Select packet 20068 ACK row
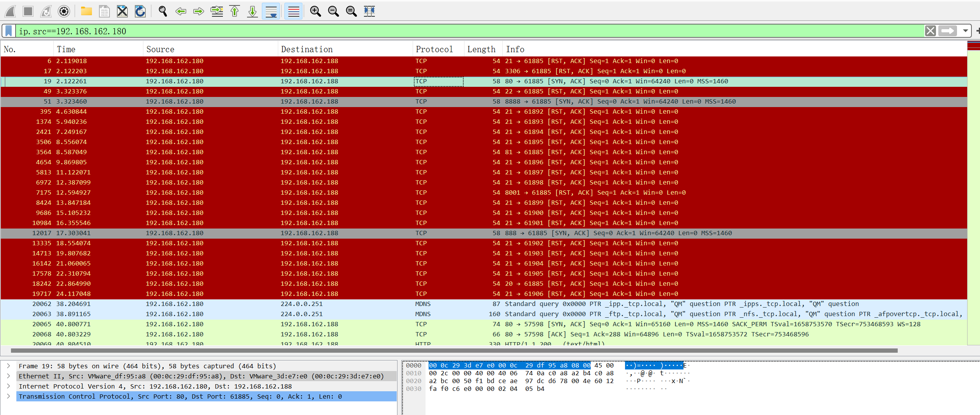Image resolution: width=980 pixels, height=415 pixels. coord(484,334)
